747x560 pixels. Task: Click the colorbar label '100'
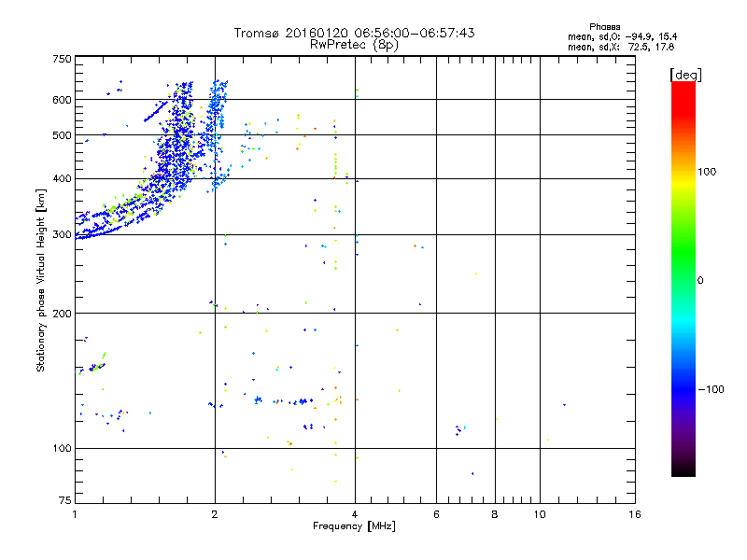[x=707, y=172]
